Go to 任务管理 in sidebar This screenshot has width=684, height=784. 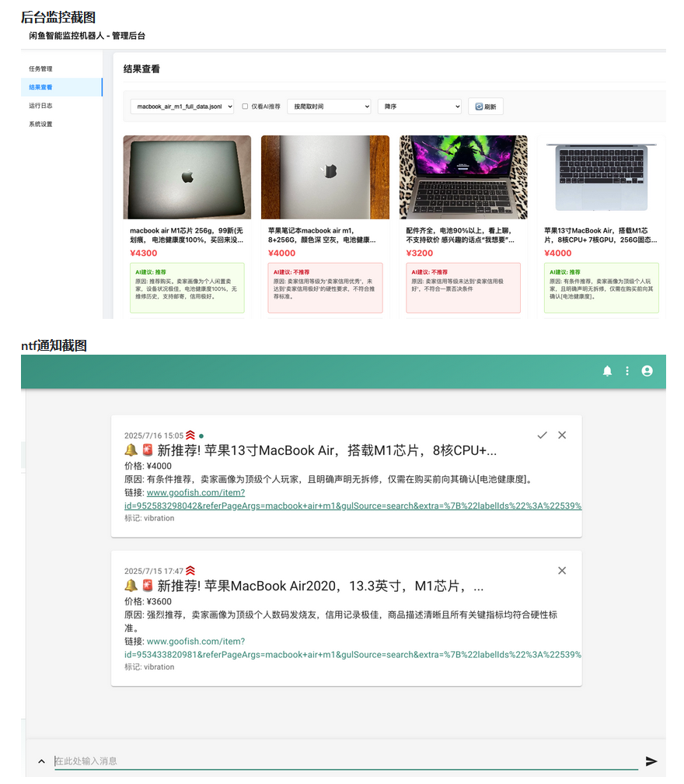40,69
